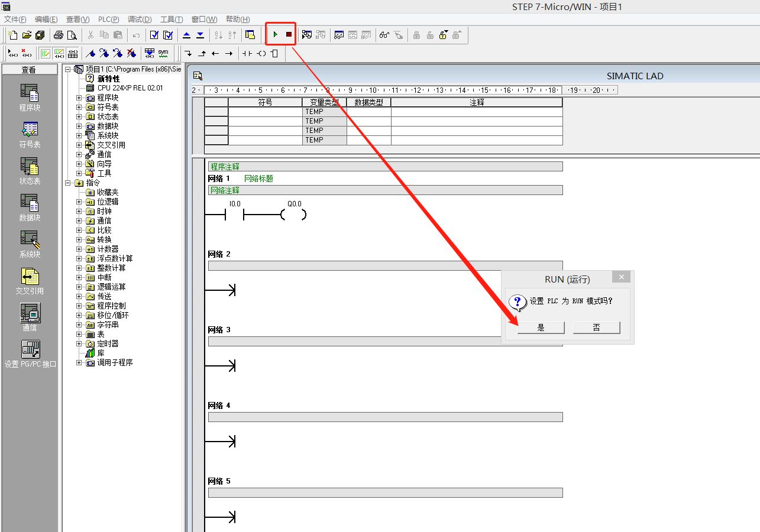760x532 pixels.
Task: Click the Open project folder icon
Action: click(27, 35)
